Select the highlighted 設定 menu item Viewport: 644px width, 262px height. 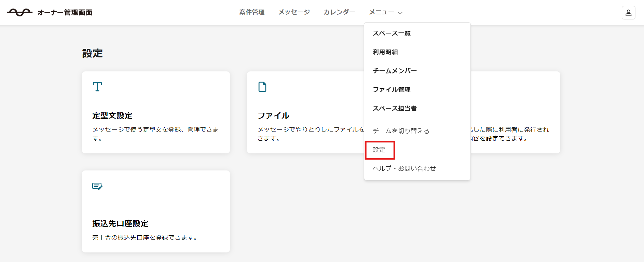pyautogui.click(x=379, y=150)
